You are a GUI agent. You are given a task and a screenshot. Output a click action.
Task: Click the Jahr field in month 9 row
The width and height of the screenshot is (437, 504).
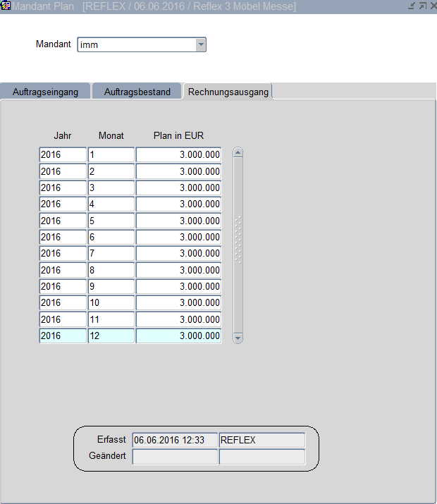(63, 287)
